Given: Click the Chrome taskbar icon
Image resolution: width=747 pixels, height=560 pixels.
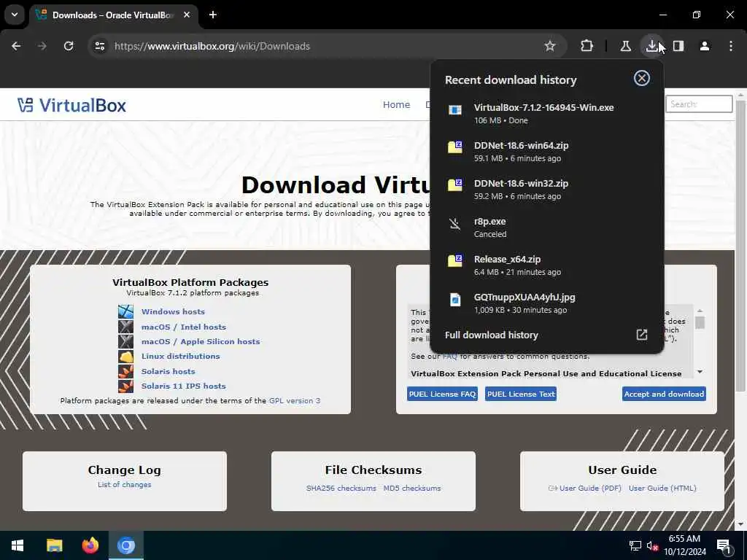Looking at the screenshot, I should (x=126, y=545).
